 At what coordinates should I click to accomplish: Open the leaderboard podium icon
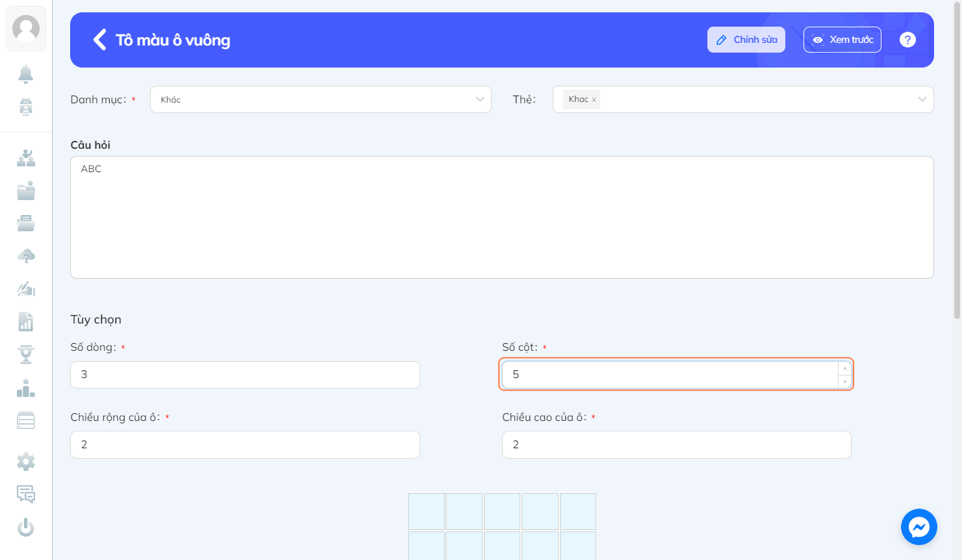tap(26, 388)
